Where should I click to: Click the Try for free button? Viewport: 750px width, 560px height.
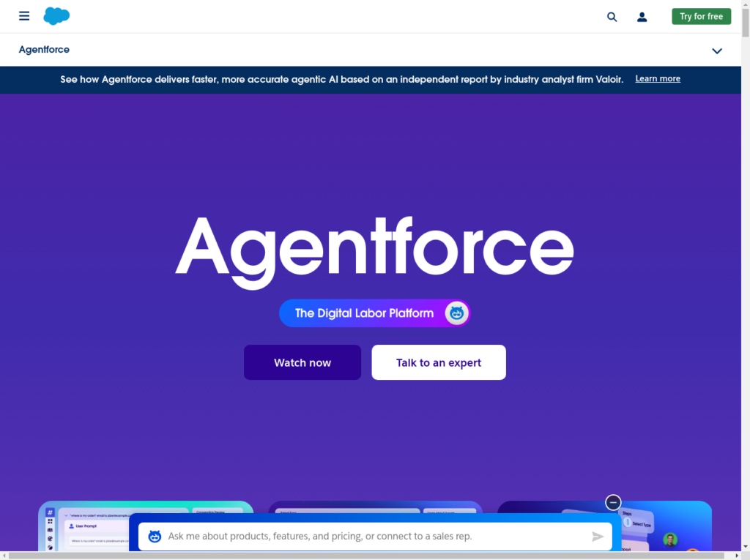(x=701, y=16)
